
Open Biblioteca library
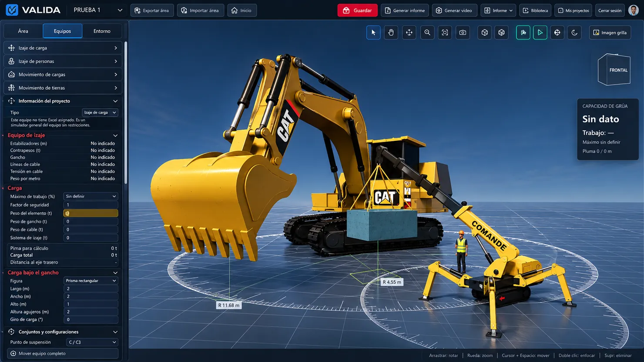535,10
